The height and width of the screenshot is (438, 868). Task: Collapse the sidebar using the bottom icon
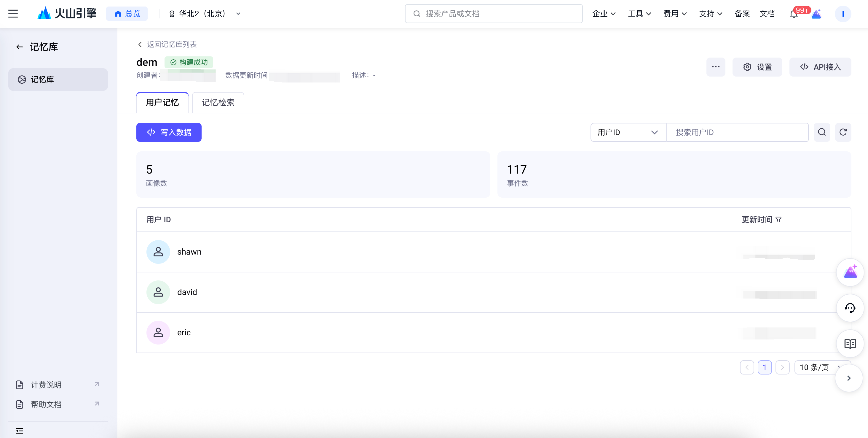click(20, 431)
